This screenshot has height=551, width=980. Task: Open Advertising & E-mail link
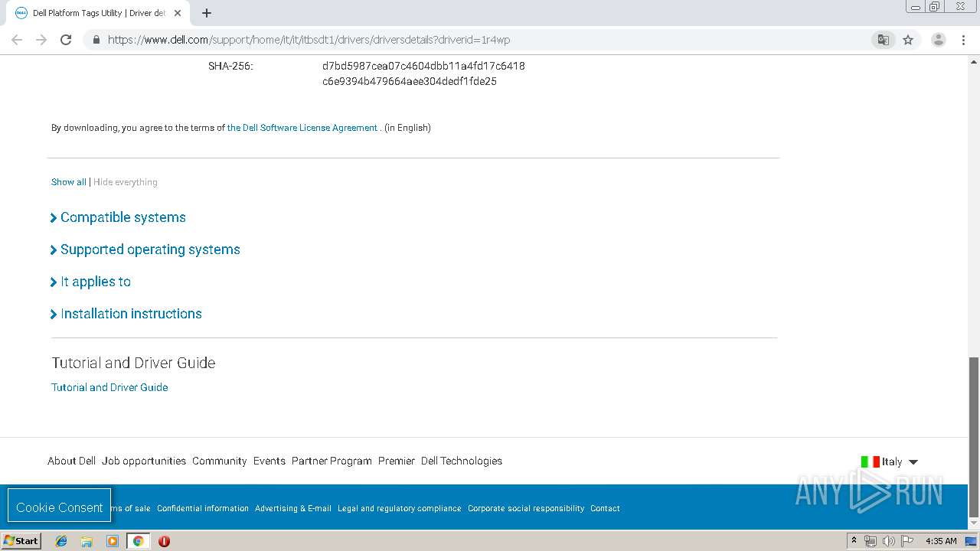pos(293,508)
